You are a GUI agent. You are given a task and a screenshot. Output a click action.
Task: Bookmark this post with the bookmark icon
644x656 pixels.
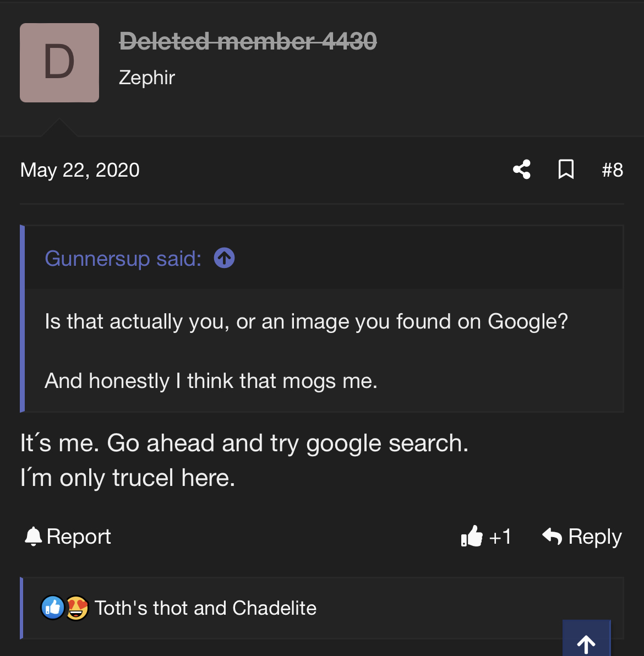click(566, 170)
